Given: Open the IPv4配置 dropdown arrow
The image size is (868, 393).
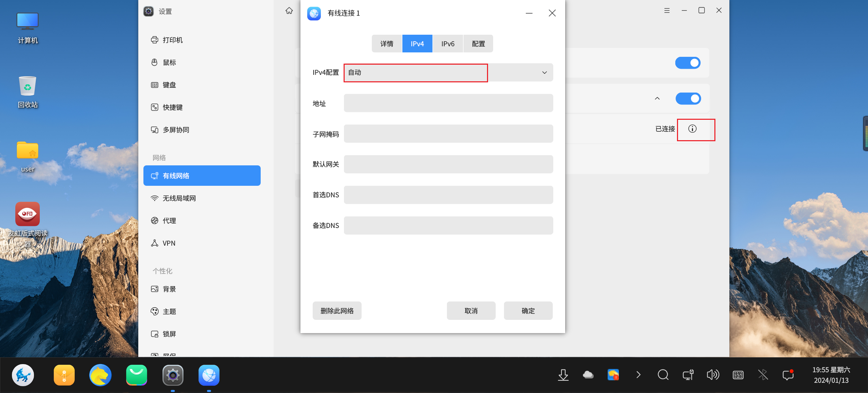Looking at the screenshot, I should [544, 72].
